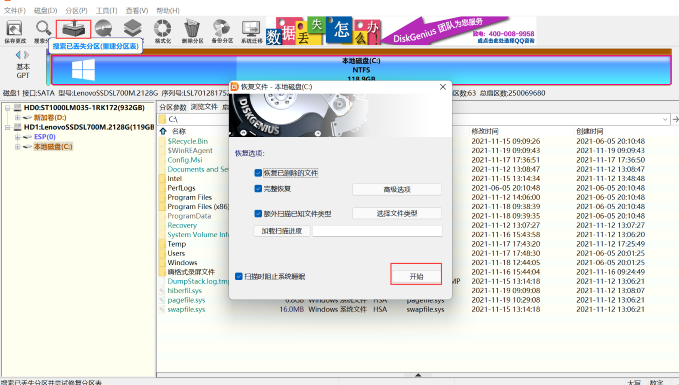
Task: Click the 开始 (Start) button
Action: click(x=416, y=276)
